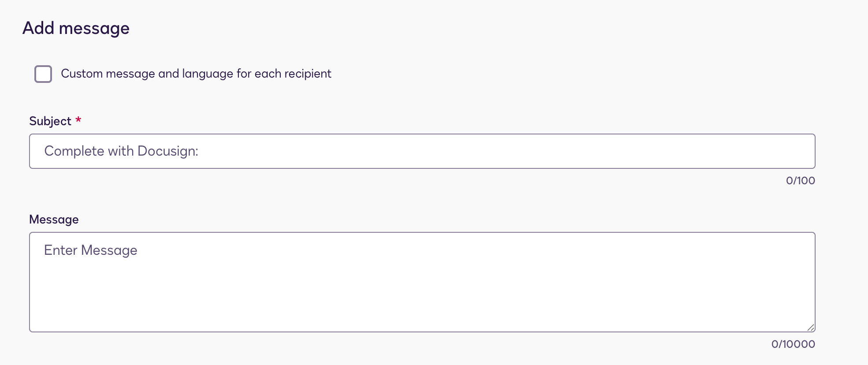This screenshot has height=365, width=868.
Task: Click the Message label text
Action: (53, 219)
